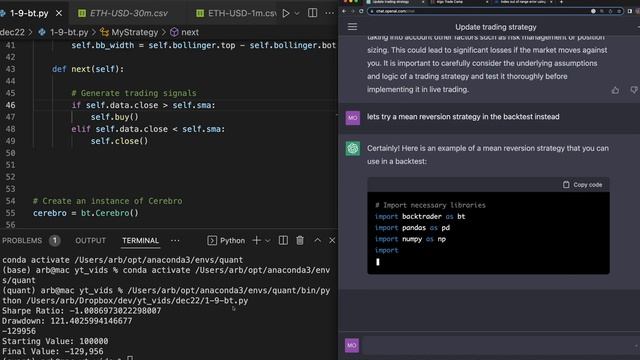Create a new terminal with plus icon

[256, 240]
